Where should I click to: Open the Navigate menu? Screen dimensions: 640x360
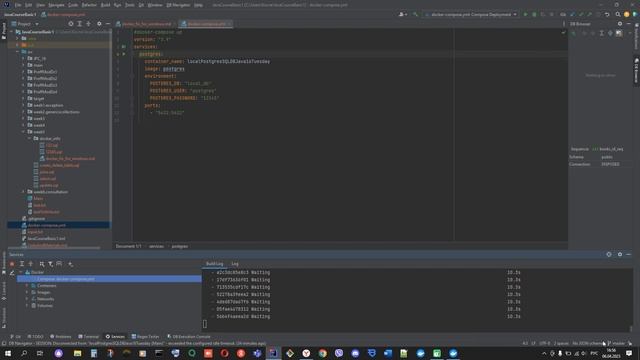[56, 5]
